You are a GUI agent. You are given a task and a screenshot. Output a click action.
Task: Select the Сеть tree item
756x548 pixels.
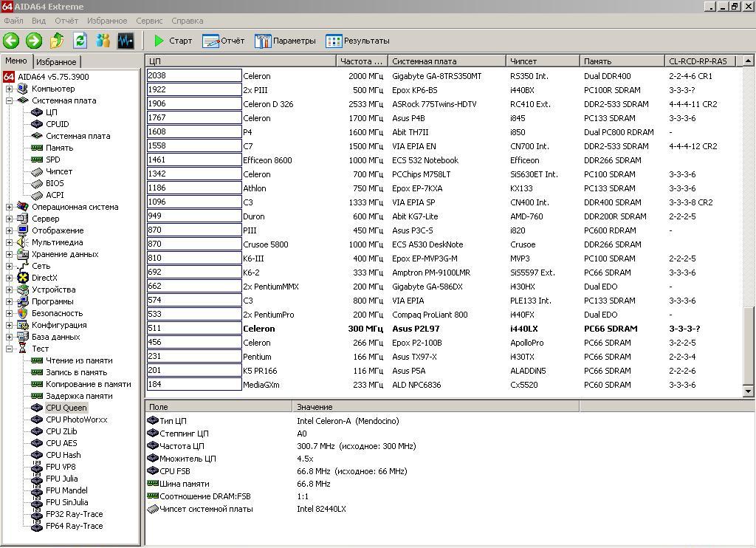pos(41,266)
